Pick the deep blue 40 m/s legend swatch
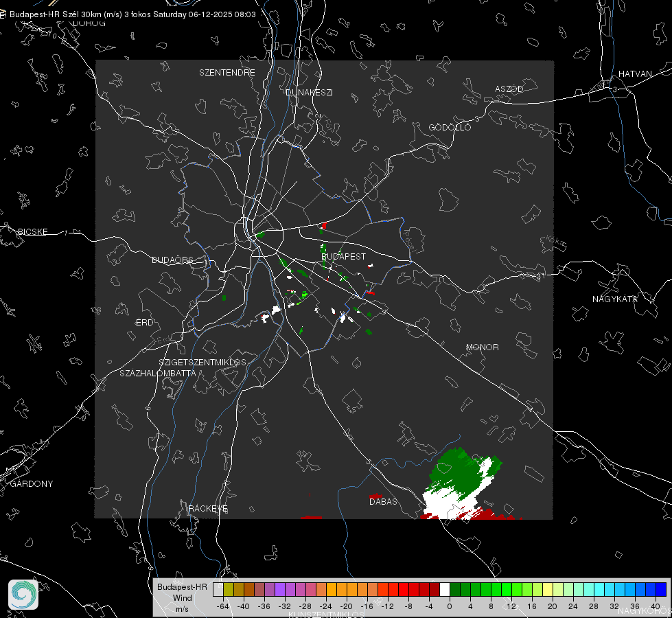The width and height of the screenshot is (672, 618). click(x=661, y=590)
